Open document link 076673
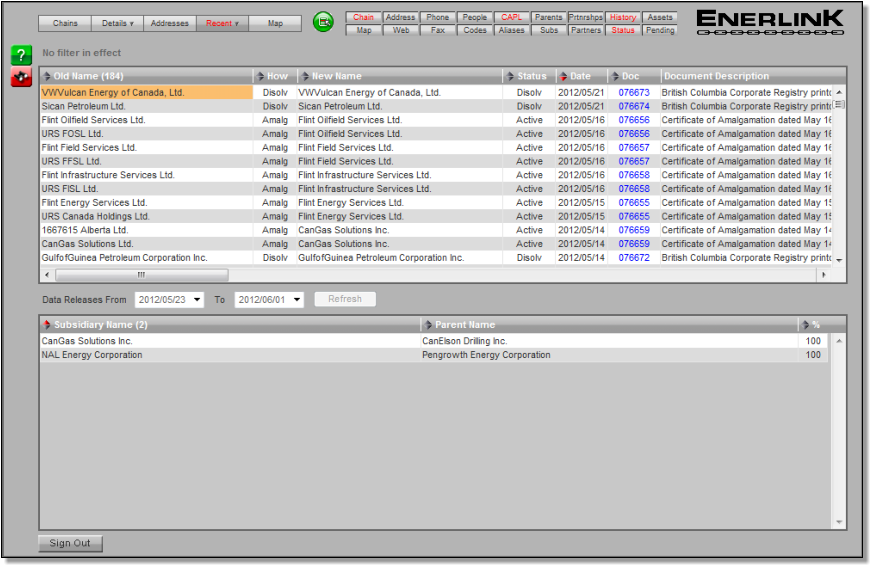Viewport: 874px width, 569px height. pyautogui.click(x=634, y=93)
